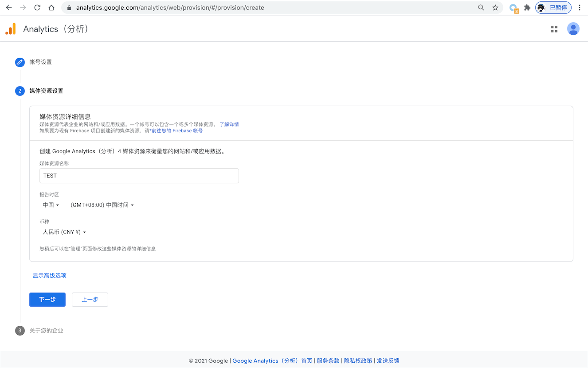Reload the page with refresh icon
588x368 pixels.
[37, 8]
